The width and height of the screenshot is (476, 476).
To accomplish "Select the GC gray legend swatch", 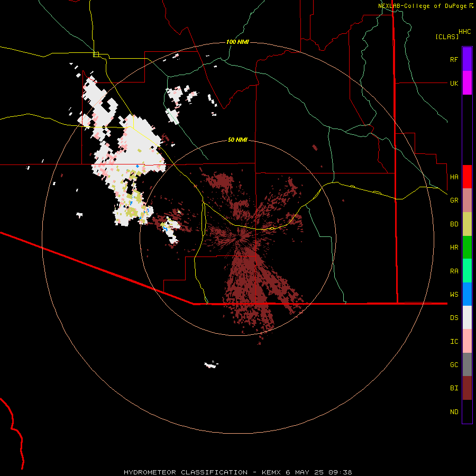I will pyautogui.click(x=467, y=364).
